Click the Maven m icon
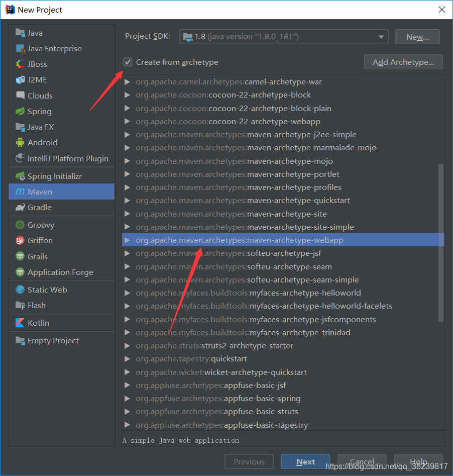The height and width of the screenshot is (476, 453). pos(20,192)
